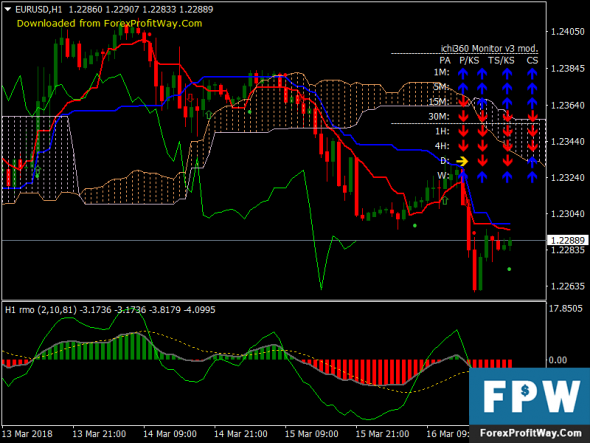This screenshot has width=590, height=443.
Task: Select the 15M row PA red down arrow
Action: pos(463,102)
